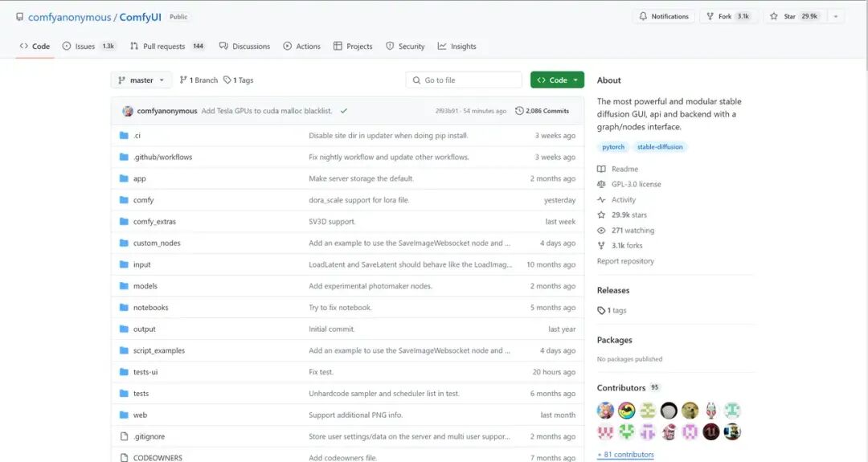
Task: Open the .ci folder icon
Action: click(x=124, y=136)
